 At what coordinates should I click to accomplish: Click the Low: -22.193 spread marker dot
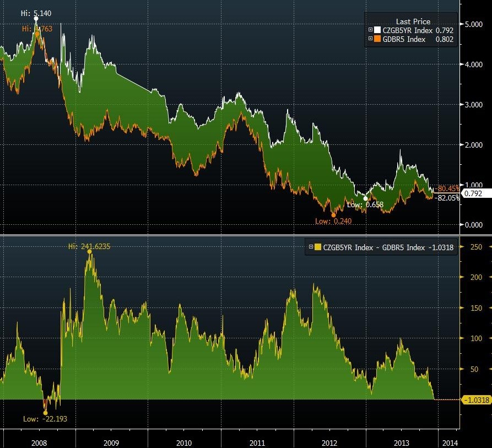coord(45,412)
